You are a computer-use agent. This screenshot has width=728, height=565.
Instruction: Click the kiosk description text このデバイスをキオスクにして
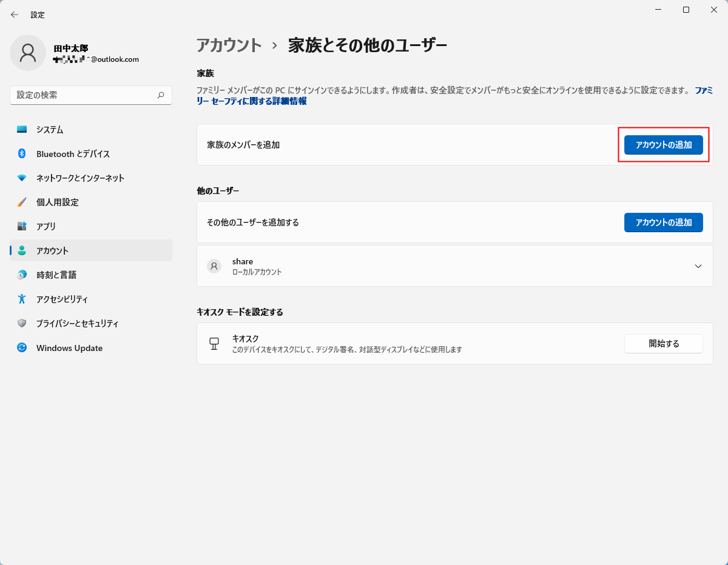click(x=348, y=350)
